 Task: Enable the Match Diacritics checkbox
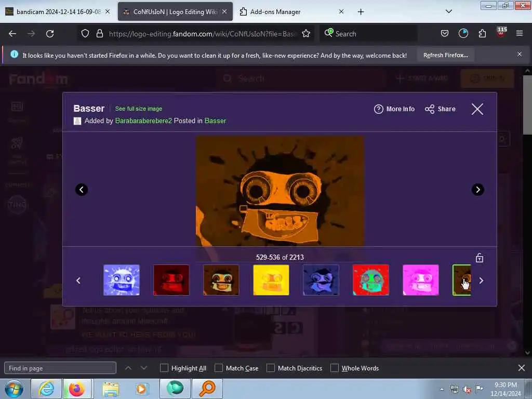(270, 368)
